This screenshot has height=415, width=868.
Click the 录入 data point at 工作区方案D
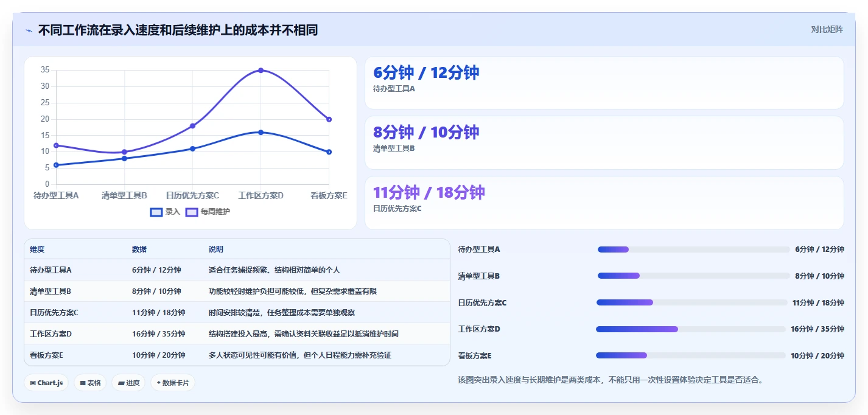[261, 132]
